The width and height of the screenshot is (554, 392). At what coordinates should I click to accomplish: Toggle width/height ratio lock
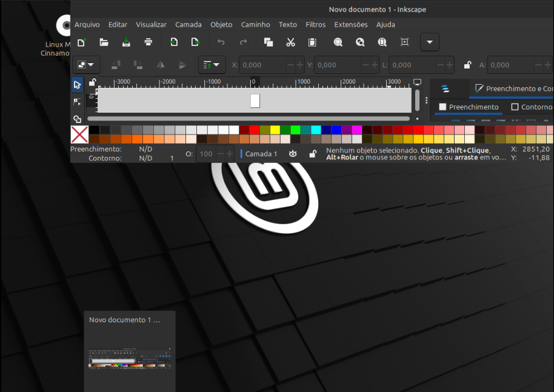pyautogui.click(x=467, y=65)
